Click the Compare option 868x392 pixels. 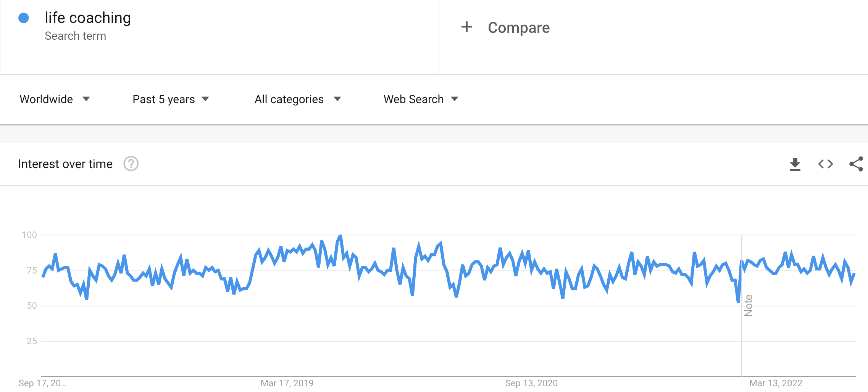coord(518,27)
